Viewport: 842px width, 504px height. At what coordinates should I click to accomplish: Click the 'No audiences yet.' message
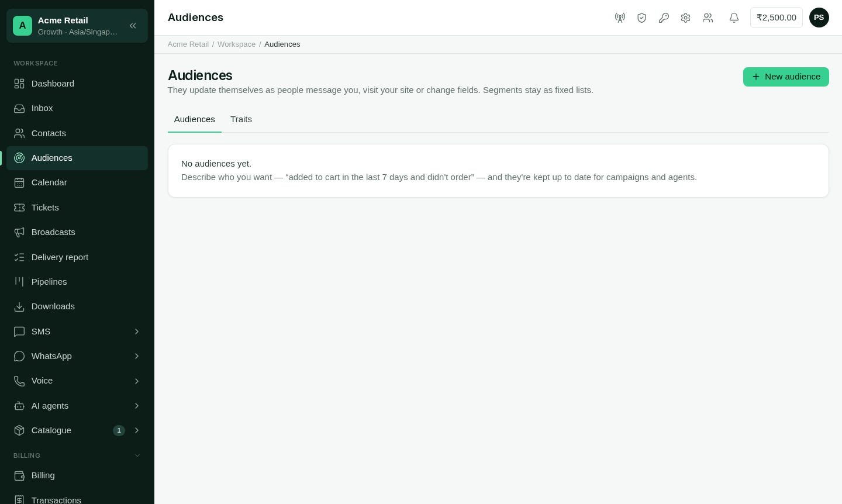coord(216,164)
